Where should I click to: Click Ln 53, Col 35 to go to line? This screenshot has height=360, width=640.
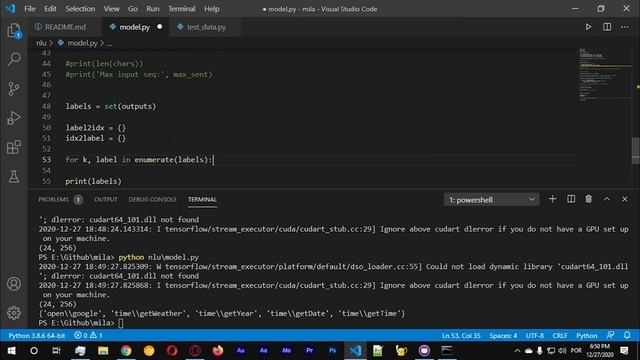[461, 336]
